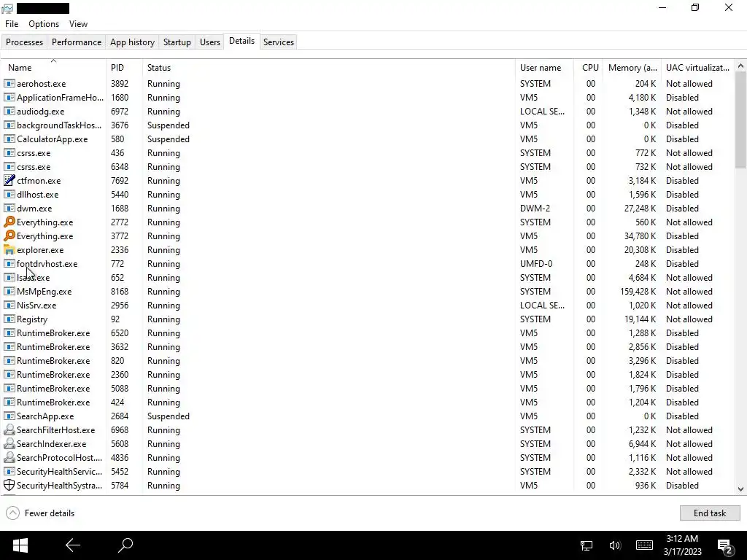This screenshot has width=747, height=560.
Task: Select the SecurityHealthService row
Action: click(368, 472)
